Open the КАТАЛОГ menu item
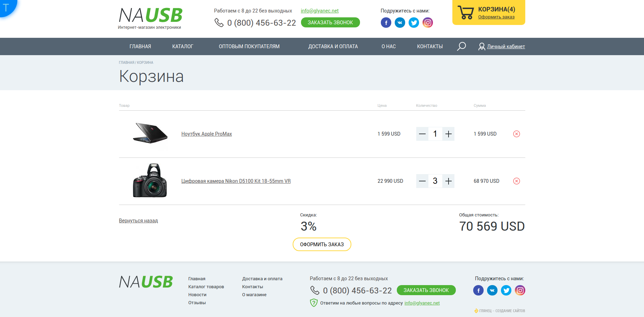 183,46
